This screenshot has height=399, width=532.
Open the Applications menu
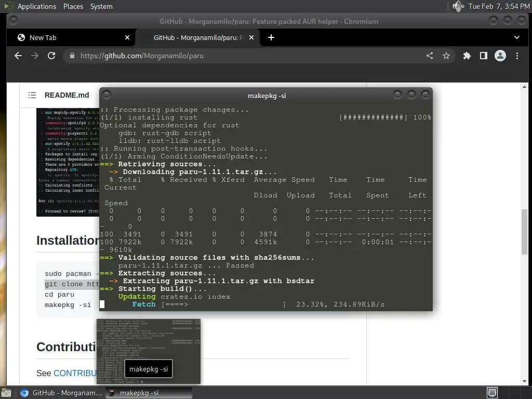click(37, 6)
